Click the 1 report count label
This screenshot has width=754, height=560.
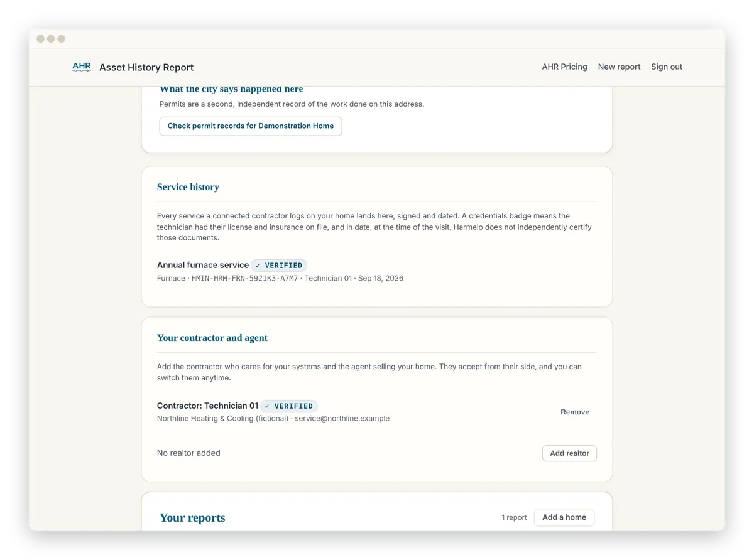(x=514, y=518)
